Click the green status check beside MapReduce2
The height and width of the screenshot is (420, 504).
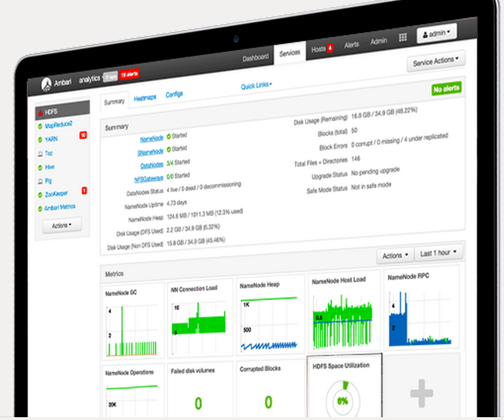click(x=40, y=126)
